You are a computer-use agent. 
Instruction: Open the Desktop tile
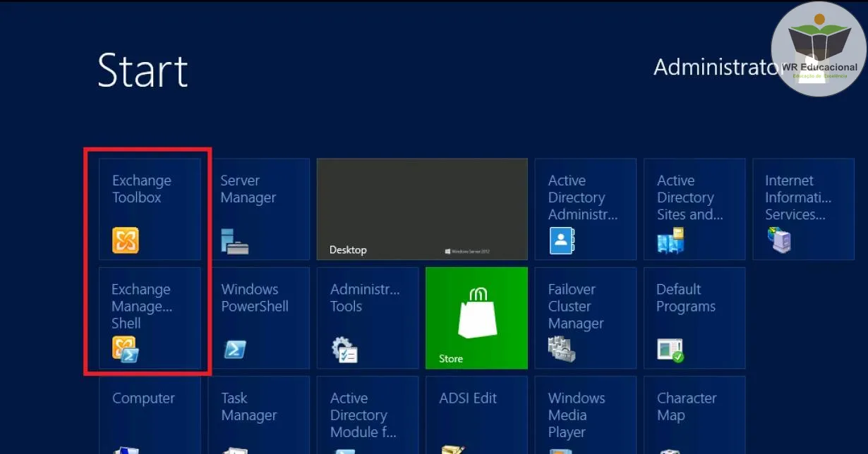click(422, 209)
